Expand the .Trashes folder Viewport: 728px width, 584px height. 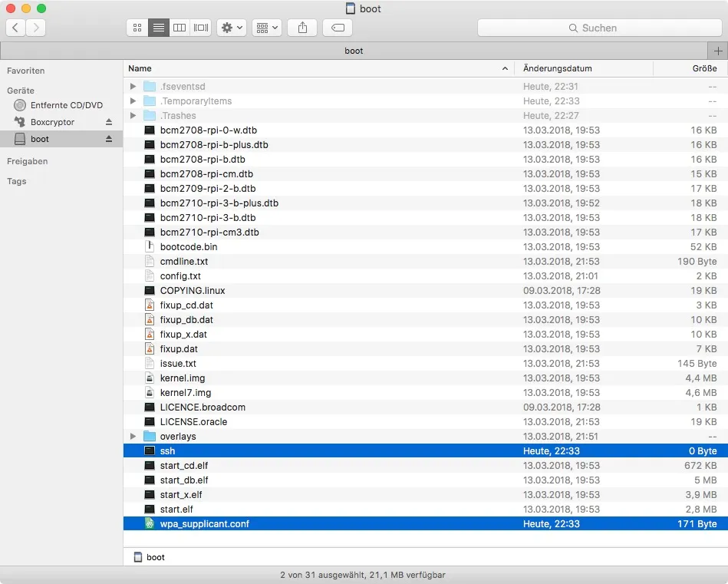[x=132, y=115]
